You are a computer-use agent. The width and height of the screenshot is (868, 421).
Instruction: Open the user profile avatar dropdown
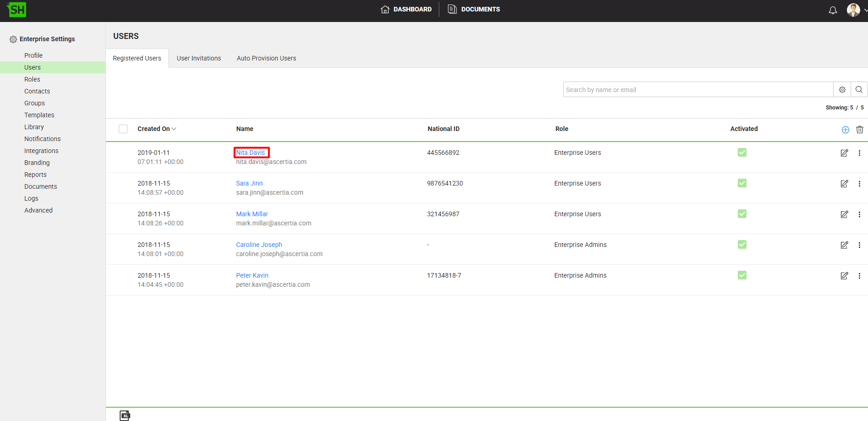tap(856, 10)
